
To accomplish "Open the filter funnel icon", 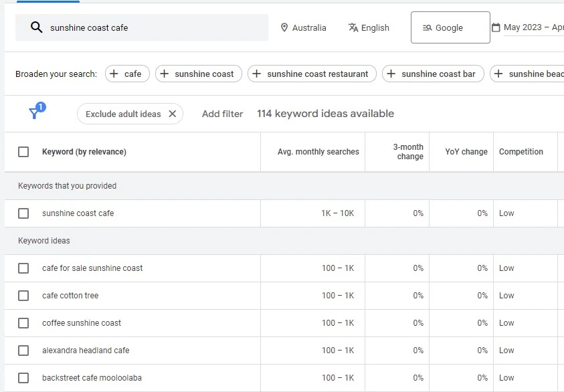I will point(35,113).
